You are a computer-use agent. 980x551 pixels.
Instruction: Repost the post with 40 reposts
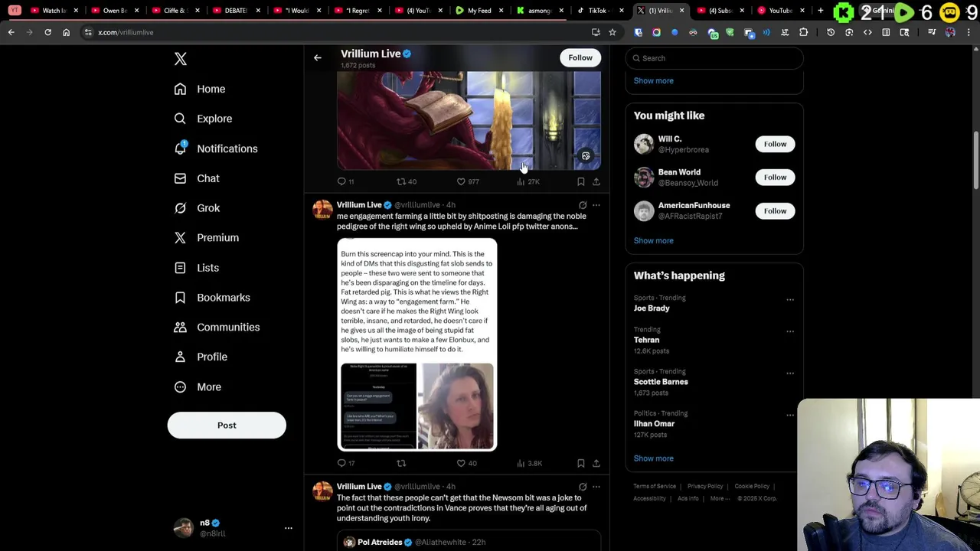click(x=406, y=182)
